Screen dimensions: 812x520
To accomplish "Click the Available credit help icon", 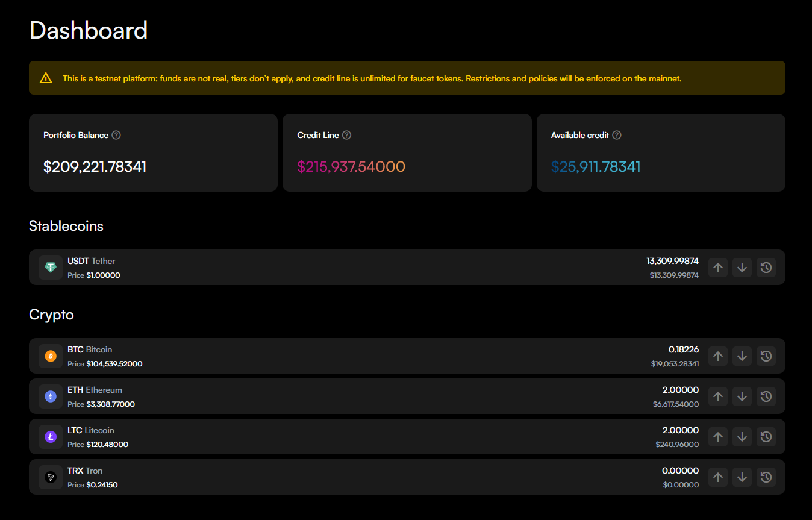I will coord(616,135).
